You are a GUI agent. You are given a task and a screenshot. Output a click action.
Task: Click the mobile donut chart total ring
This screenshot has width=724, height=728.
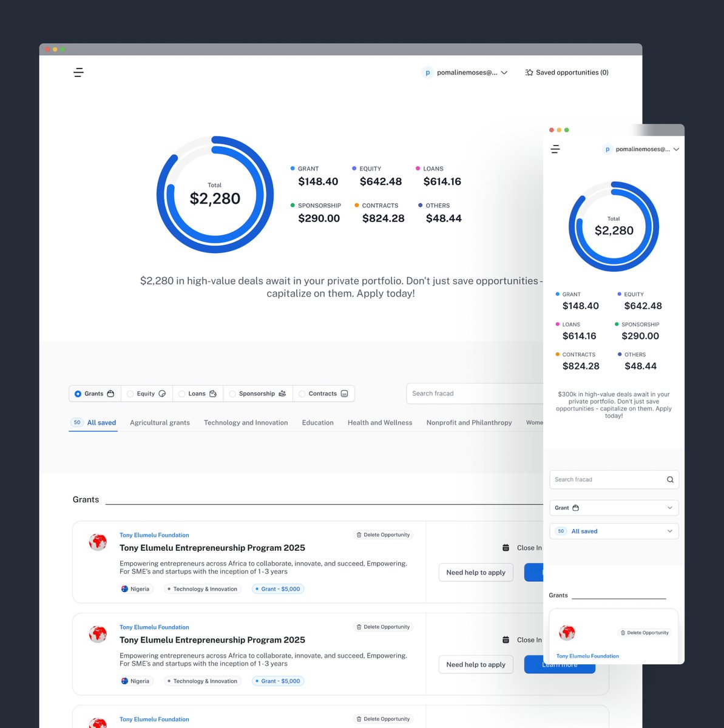(614, 226)
